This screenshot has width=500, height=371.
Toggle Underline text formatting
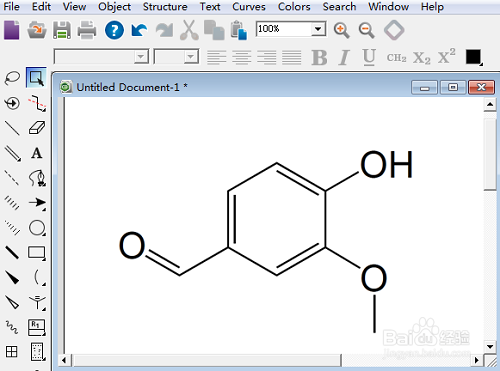tap(369, 57)
